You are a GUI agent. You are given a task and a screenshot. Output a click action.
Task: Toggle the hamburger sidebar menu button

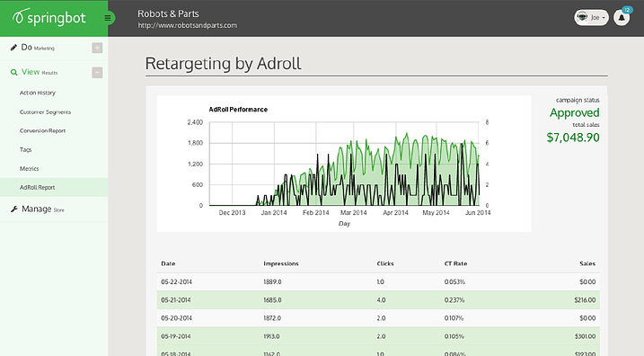(108, 18)
